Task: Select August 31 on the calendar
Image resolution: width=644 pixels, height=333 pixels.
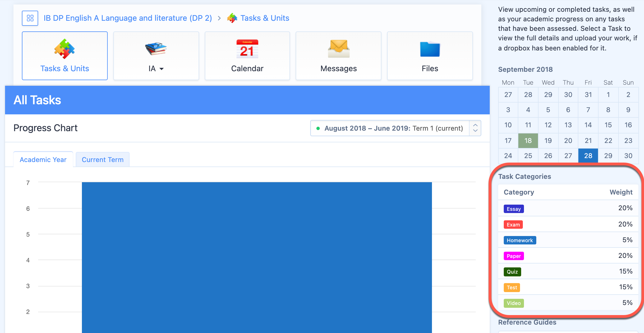Action: pyautogui.click(x=588, y=94)
